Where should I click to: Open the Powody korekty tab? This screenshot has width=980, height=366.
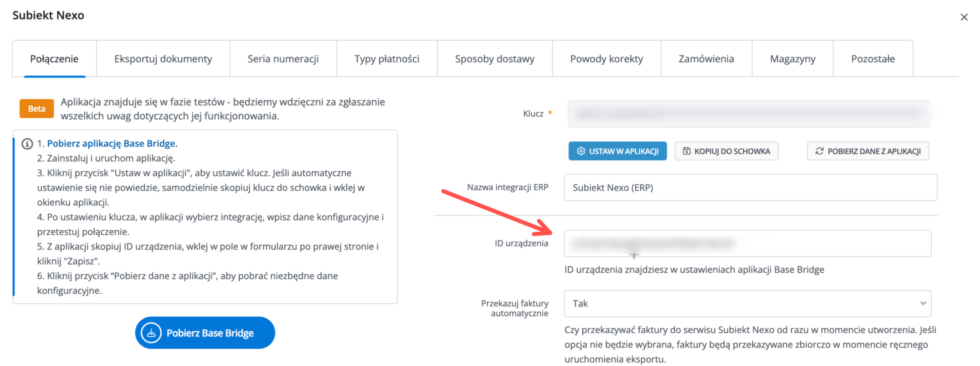(606, 59)
